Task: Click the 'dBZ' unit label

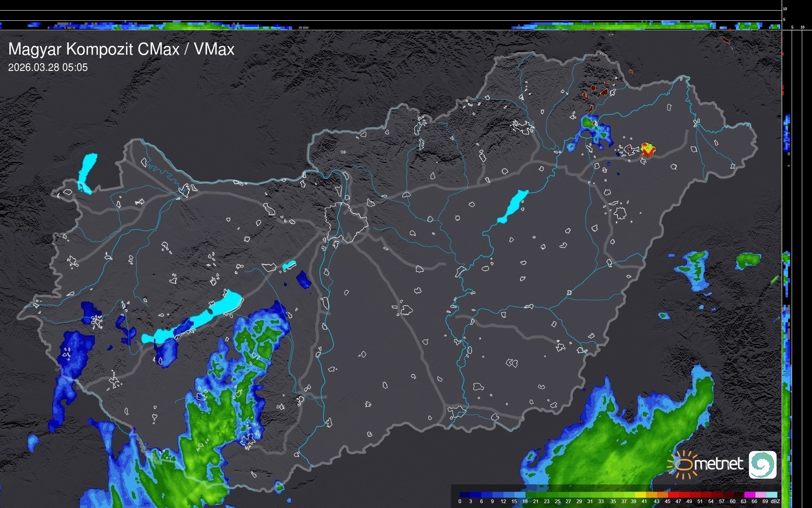Action: pyautogui.click(x=775, y=501)
